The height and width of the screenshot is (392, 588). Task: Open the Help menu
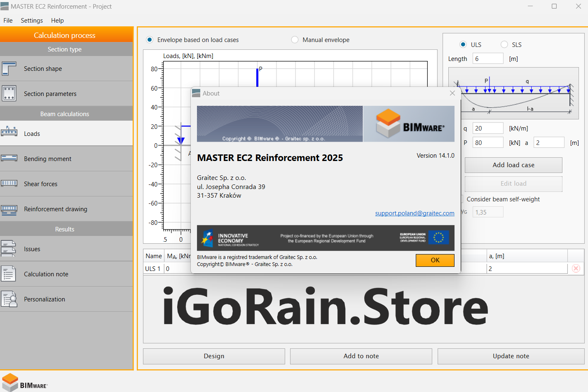(x=57, y=21)
